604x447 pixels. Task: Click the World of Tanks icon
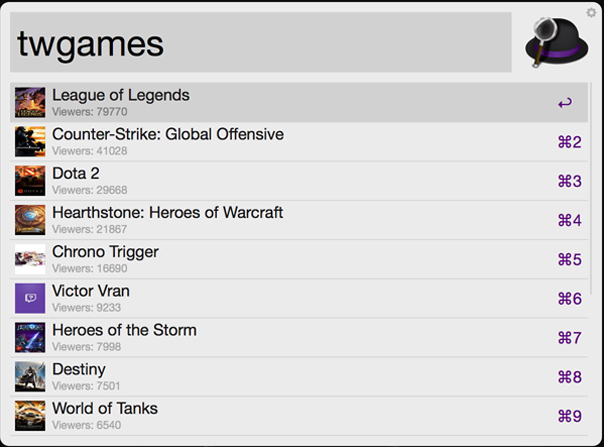[x=30, y=415]
